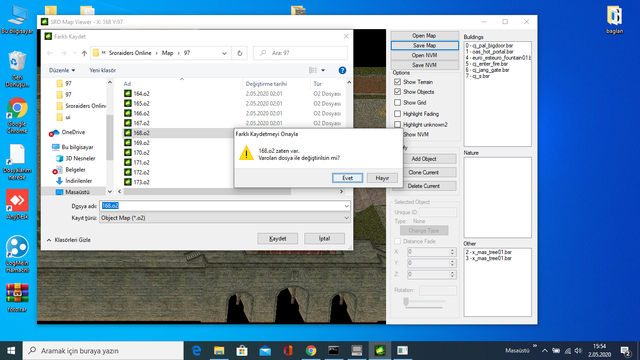
Task: Open Google Chrome desktop icon
Action: pos(17,116)
